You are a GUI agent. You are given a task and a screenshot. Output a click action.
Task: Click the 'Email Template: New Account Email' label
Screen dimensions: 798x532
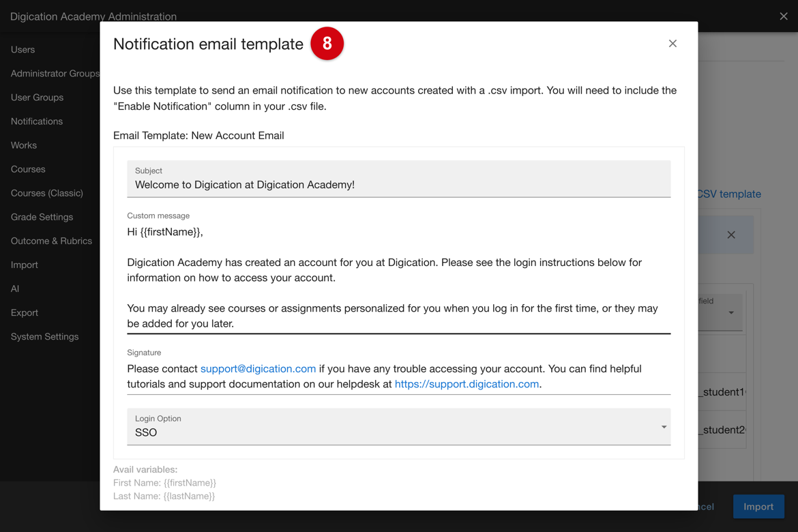click(x=198, y=136)
